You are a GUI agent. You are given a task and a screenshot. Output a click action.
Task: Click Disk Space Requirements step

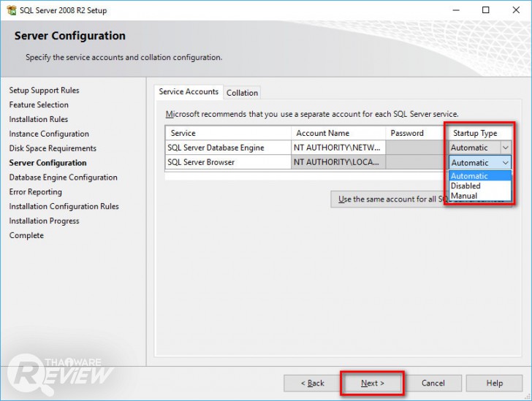click(x=53, y=148)
